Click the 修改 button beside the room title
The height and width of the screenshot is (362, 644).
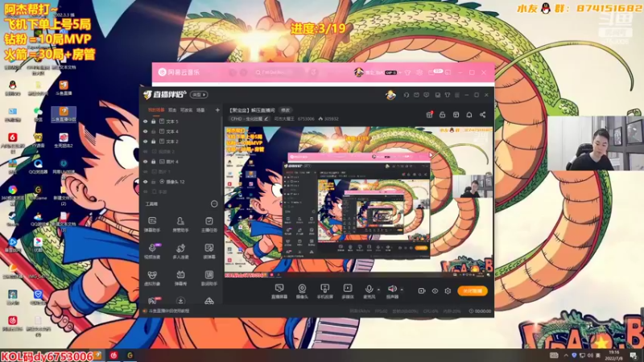285,110
